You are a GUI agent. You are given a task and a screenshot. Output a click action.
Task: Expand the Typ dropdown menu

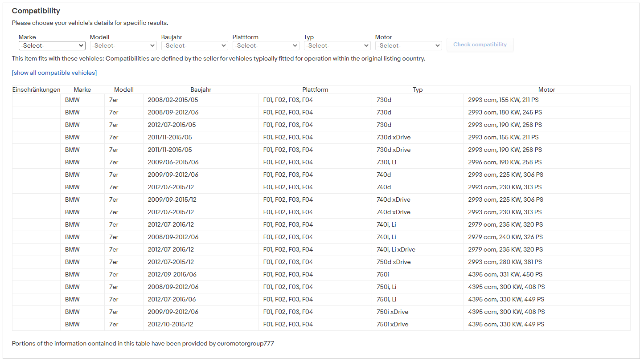point(337,45)
